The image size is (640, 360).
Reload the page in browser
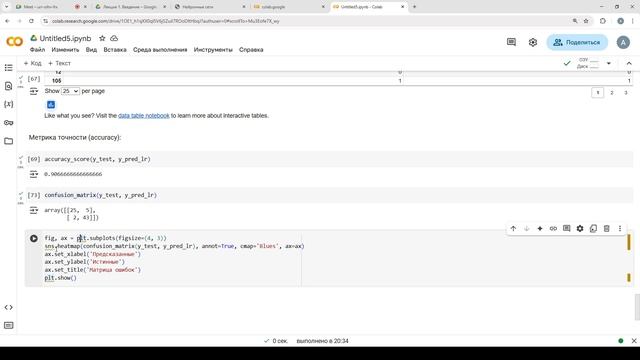point(31,21)
